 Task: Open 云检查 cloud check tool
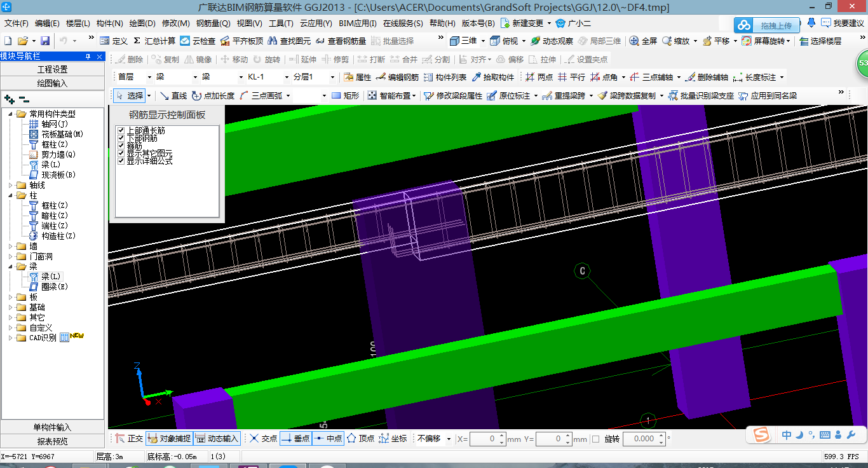pos(198,41)
